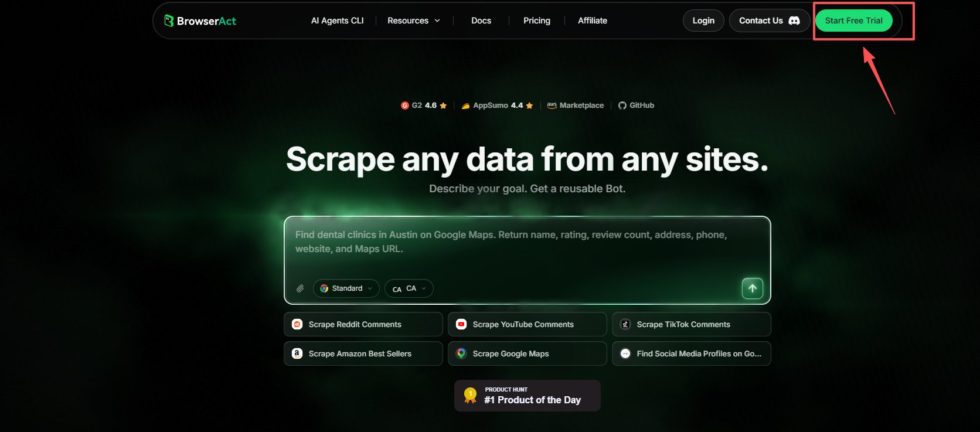Screen dimensions: 980x432
Task: Select Scrape YouTube Comments template
Action: click(x=528, y=324)
